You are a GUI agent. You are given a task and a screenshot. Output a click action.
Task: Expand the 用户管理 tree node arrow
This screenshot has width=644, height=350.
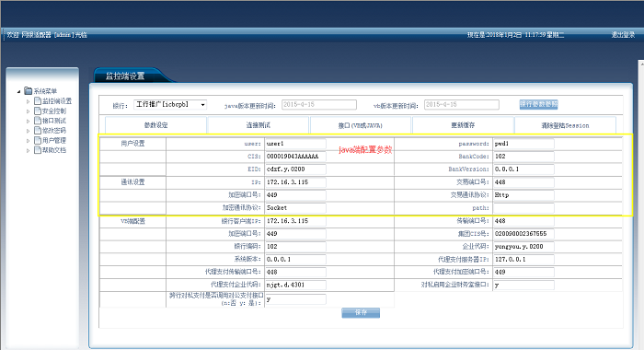pyautogui.click(x=28, y=141)
